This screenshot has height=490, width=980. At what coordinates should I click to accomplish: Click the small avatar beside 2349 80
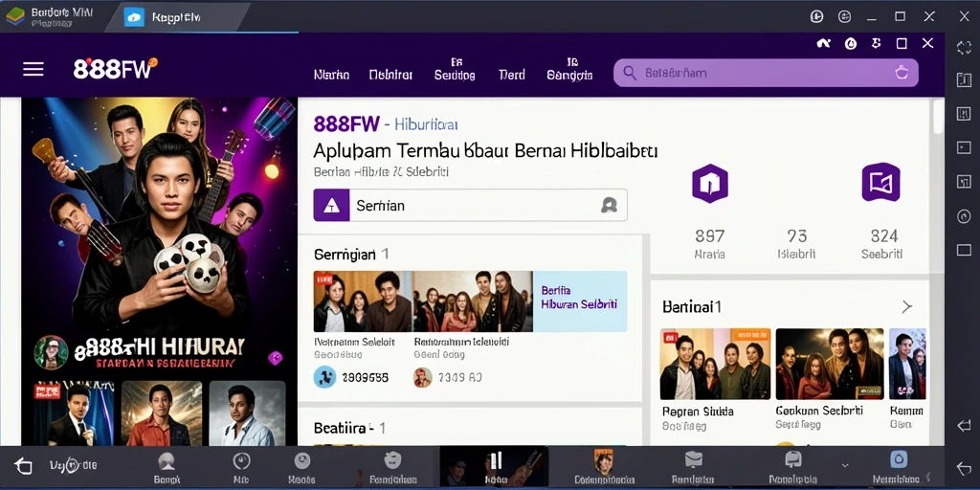tap(422, 377)
